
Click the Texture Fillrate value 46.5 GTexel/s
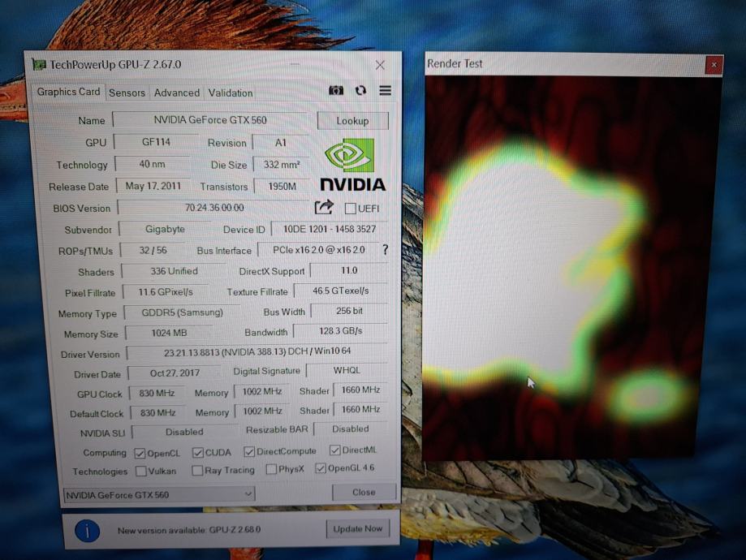tap(341, 291)
